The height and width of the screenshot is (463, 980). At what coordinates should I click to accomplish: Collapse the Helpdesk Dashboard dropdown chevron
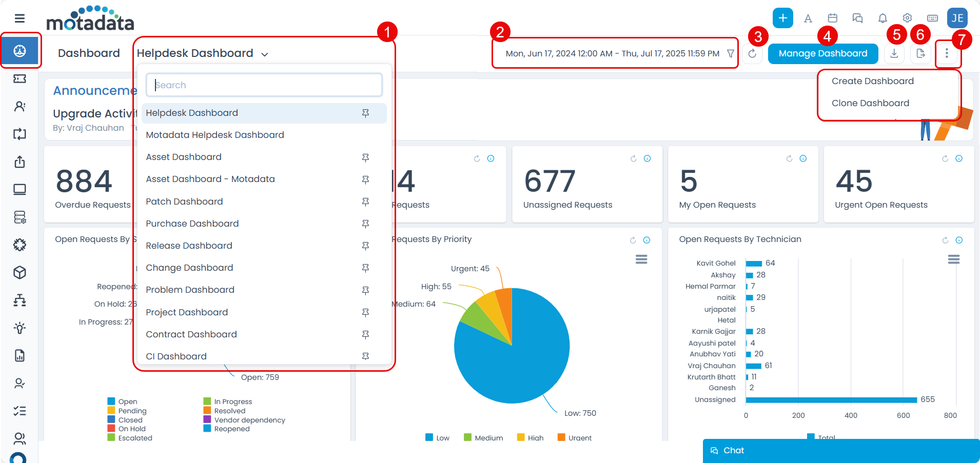(265, 54)
